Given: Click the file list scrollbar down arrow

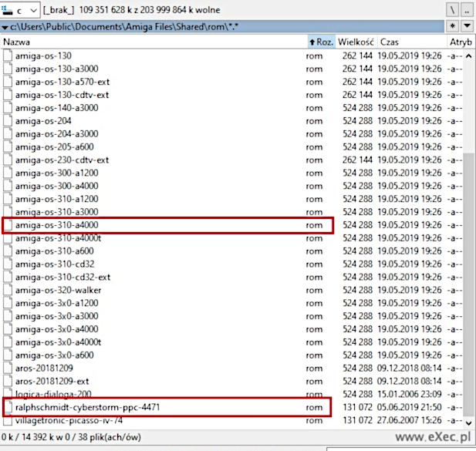Looking at the screenshot, I should 469,422.
